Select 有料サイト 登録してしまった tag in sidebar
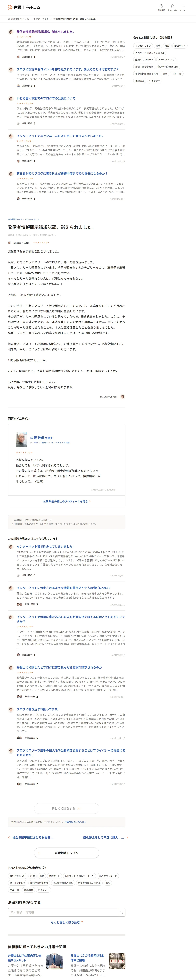 point(150,52)
